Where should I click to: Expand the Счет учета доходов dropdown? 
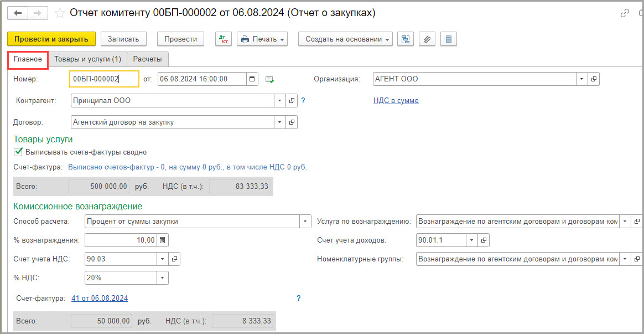(x=472, y=240)
